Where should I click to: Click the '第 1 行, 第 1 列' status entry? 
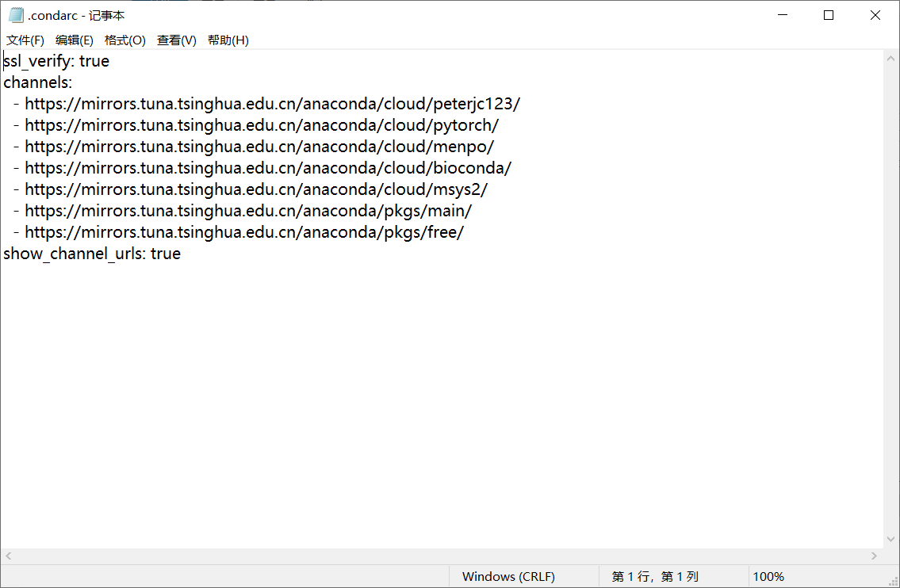655,577
